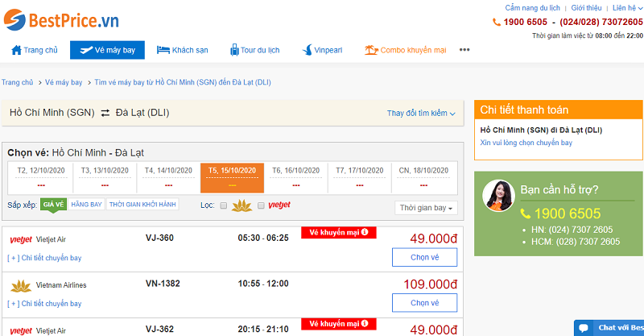Click Chọn vé for the 49.000đ VJ-360 flight
The height and width of the screenshot is (336, 644).
(425, 258)
